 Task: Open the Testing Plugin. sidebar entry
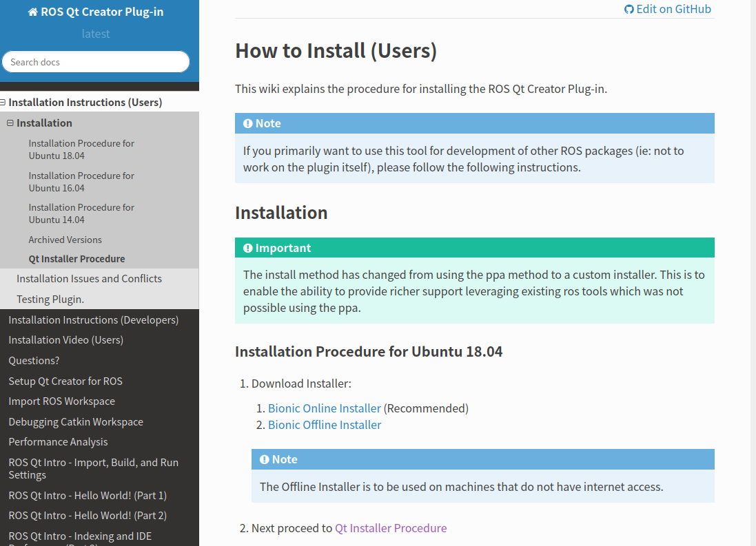pos(50,300)
